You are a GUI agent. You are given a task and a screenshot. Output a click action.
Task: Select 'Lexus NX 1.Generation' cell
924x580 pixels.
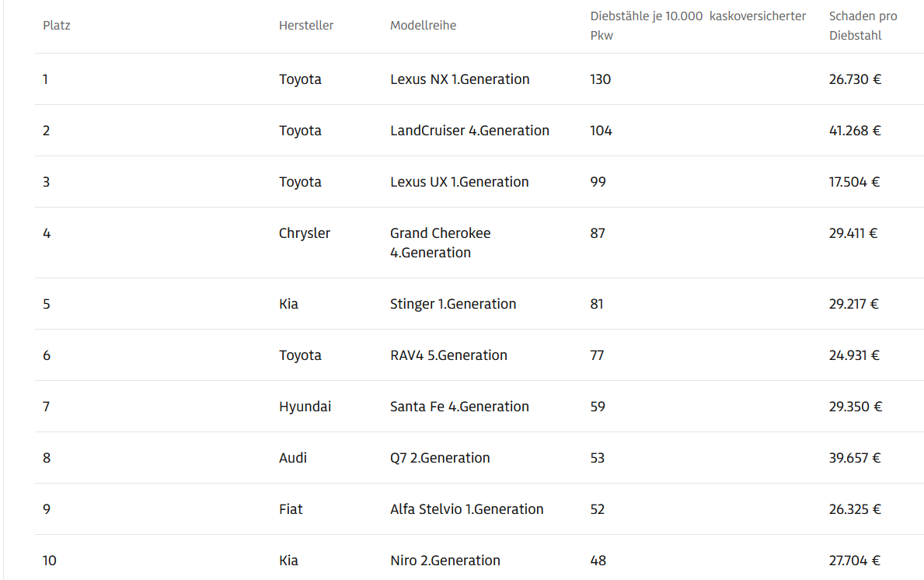pyautogui.click(x=459, y=79)
